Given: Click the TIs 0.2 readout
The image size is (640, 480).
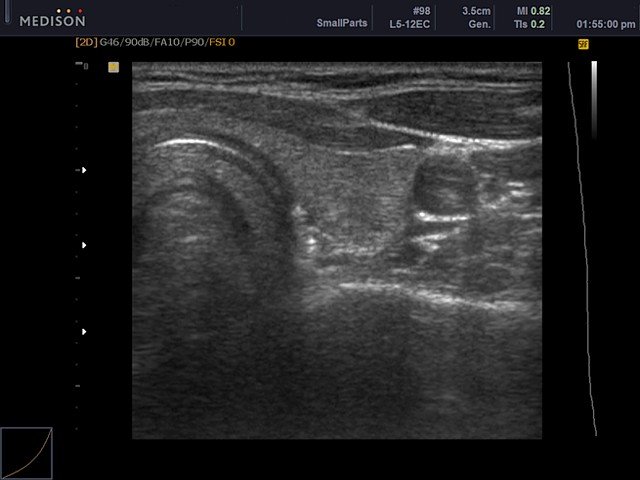Looking at the screenshot, I should coord(530,23).
